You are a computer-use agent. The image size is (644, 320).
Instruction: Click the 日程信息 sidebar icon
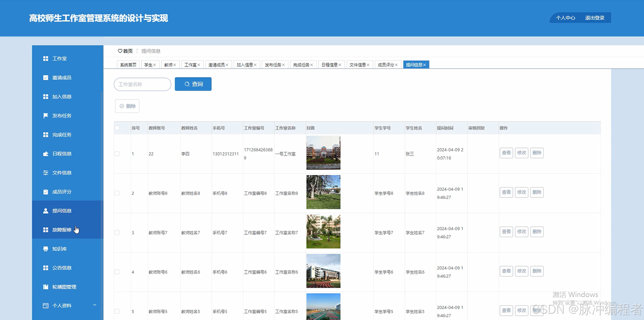46,154
